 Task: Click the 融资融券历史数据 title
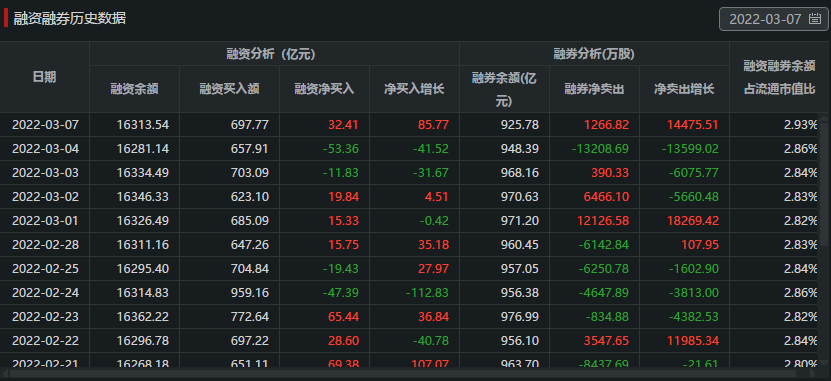pos(69,19)
